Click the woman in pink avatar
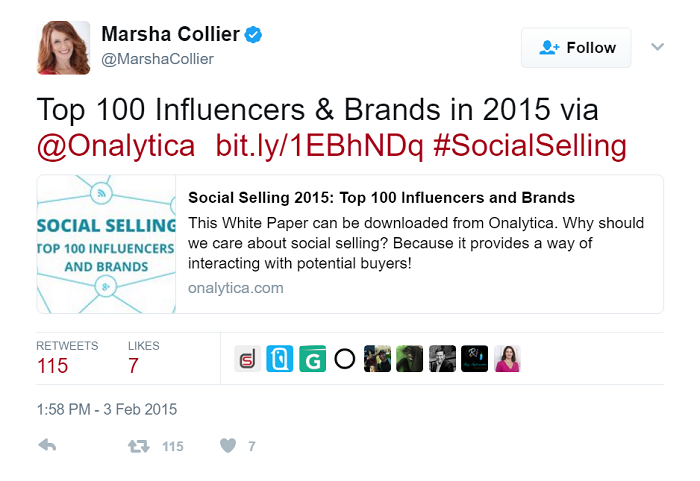 click(507, 359)
